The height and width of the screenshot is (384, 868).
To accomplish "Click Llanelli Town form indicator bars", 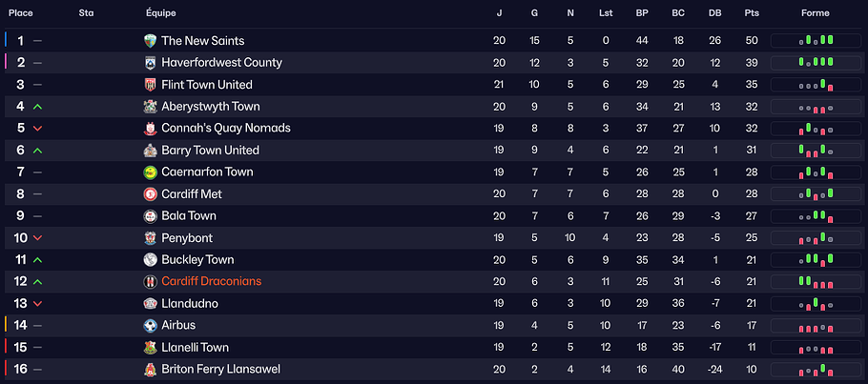I will (x=816, y=348).
